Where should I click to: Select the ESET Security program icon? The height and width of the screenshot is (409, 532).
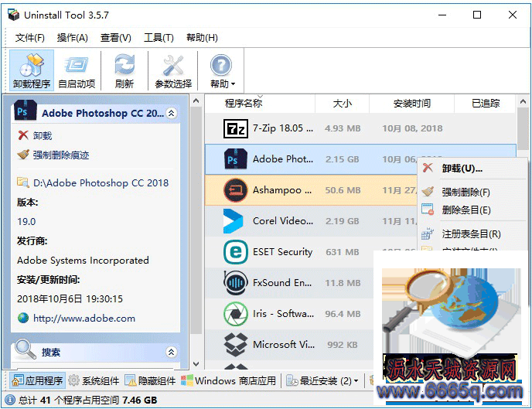click(236, 252)
